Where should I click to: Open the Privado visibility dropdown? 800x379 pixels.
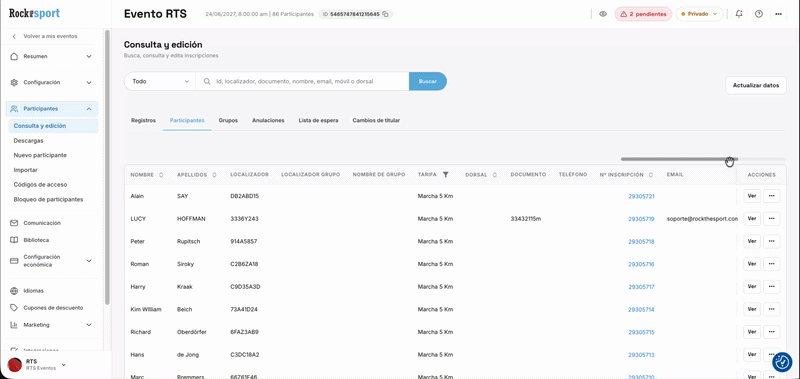coord(699,14)
